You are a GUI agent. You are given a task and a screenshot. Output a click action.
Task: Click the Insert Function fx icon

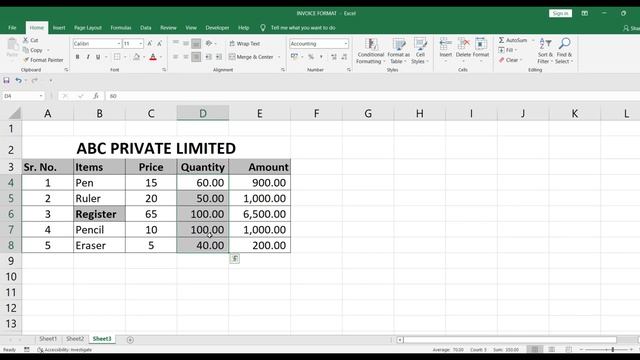click(96, 96)
